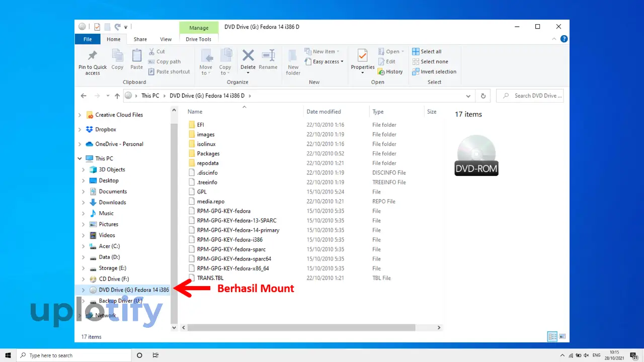Switch to Details view layout icon
Viewport: 644px width, 362px height.
coord(552,336)
